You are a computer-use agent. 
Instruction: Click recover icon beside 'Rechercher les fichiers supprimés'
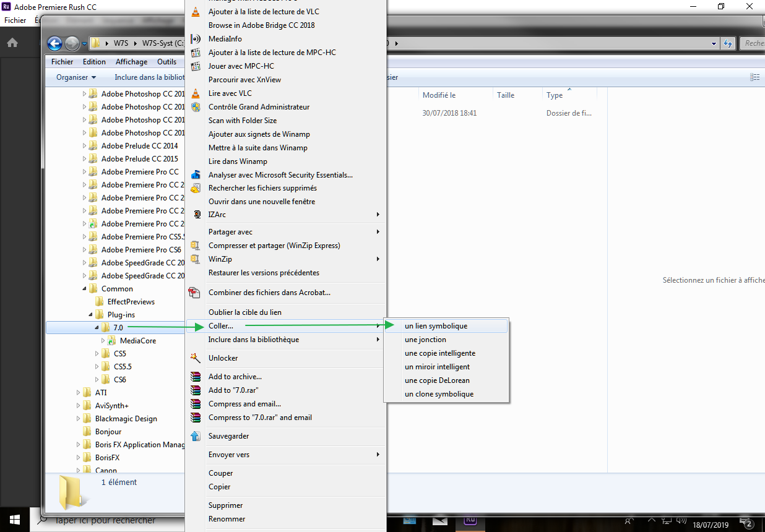196,188
